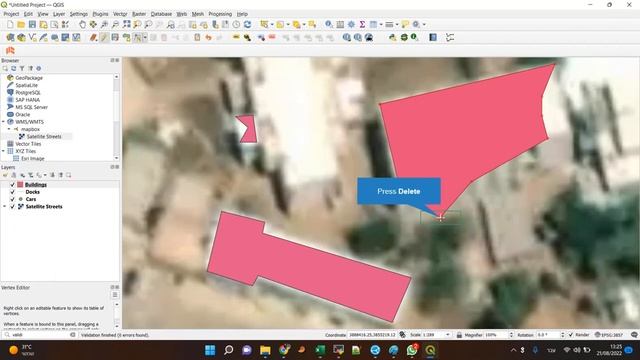Open the Field Calculator icon next to Identify
Viewport: 640px width, 360px height.
tap(340, 24)
